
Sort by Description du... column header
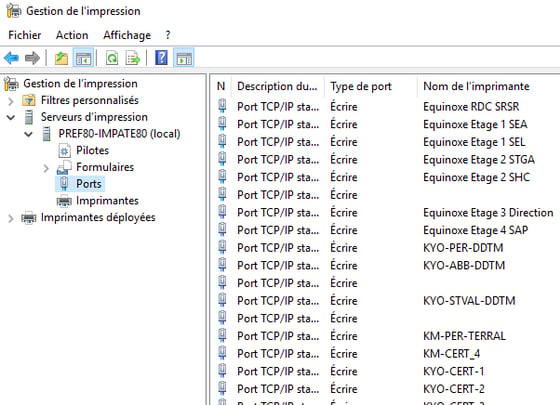click(277, 86)
